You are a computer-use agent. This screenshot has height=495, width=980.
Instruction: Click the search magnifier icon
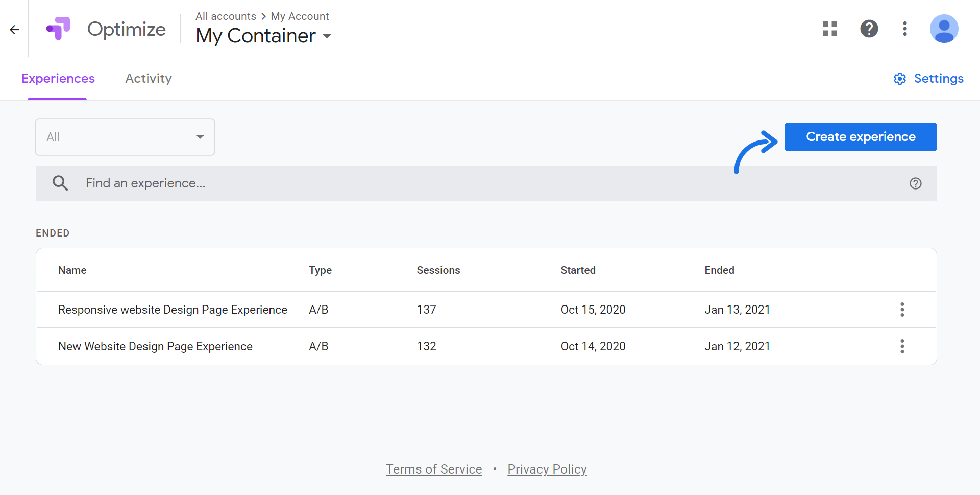pyautogui.click(x=60, y=183)
